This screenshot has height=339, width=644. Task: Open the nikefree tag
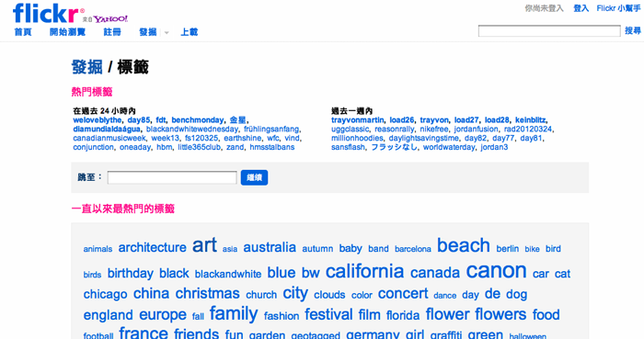click(x=433, y=130)
